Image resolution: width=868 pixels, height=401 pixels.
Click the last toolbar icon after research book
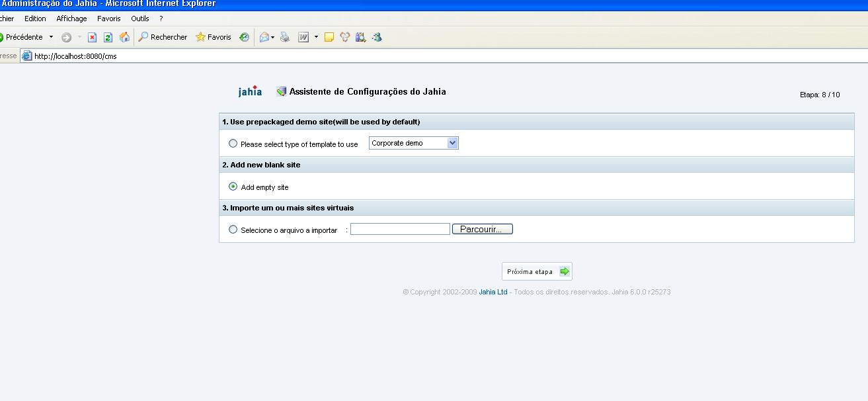point(377,37)
